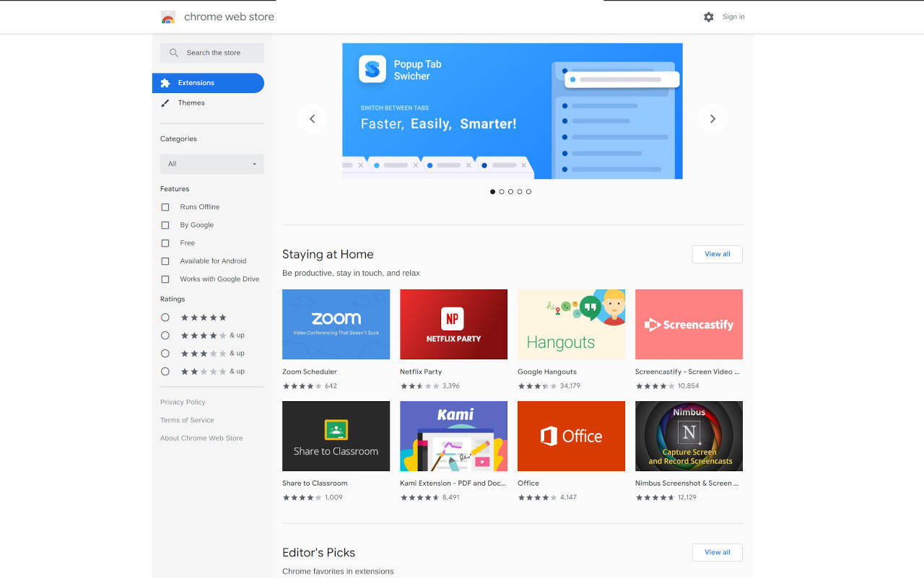Open the Terms of Service link
The width and height of the screenshot is (924, 578).
pos(187,420)
